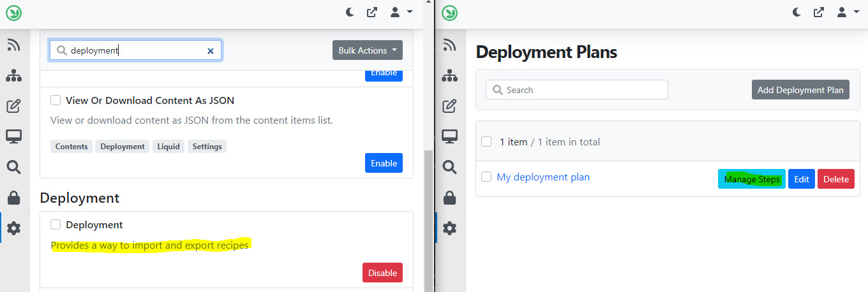Open design monitor icon in right sidebar
This screenshot has width=868, height=292.
click(450, 136)
